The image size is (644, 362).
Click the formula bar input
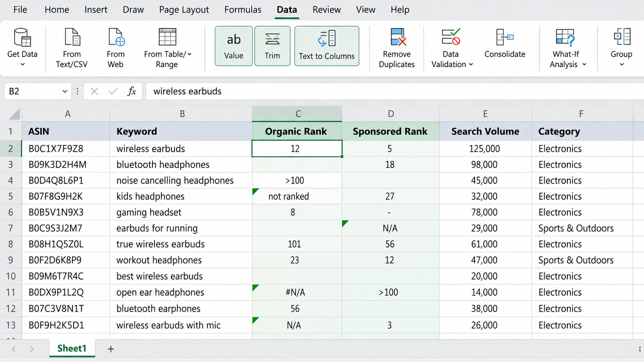point(395,91)
